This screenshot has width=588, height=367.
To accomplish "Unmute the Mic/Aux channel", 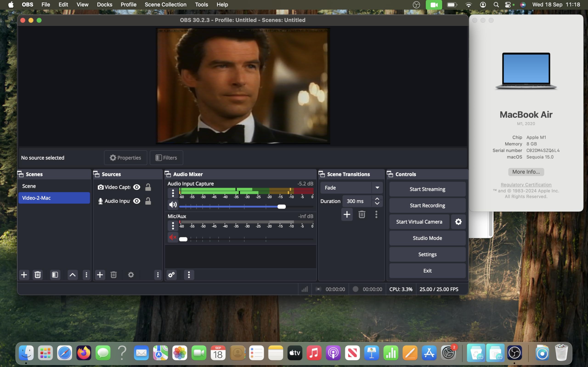I will pyautogui.click(x=173, y=237).
